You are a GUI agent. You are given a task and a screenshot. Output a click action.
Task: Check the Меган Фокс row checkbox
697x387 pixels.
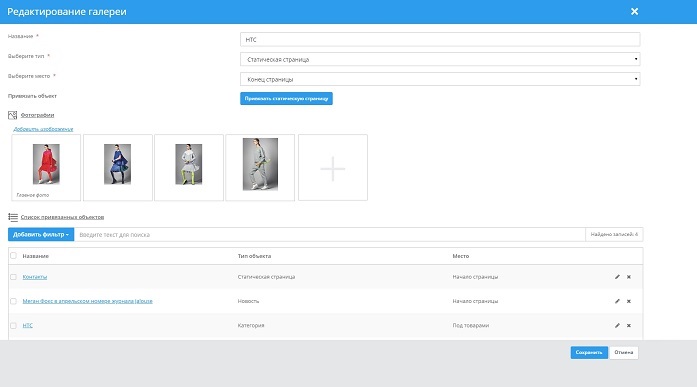click(13, 301)
